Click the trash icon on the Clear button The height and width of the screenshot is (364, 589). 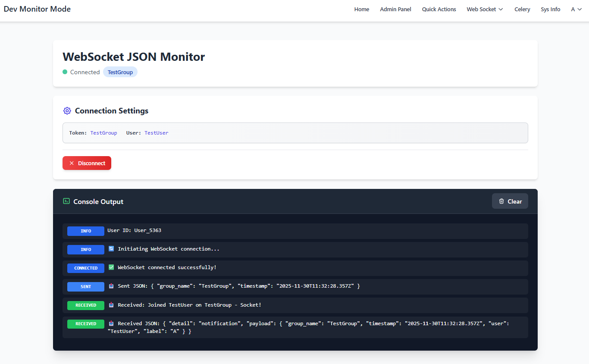(501, 201)
